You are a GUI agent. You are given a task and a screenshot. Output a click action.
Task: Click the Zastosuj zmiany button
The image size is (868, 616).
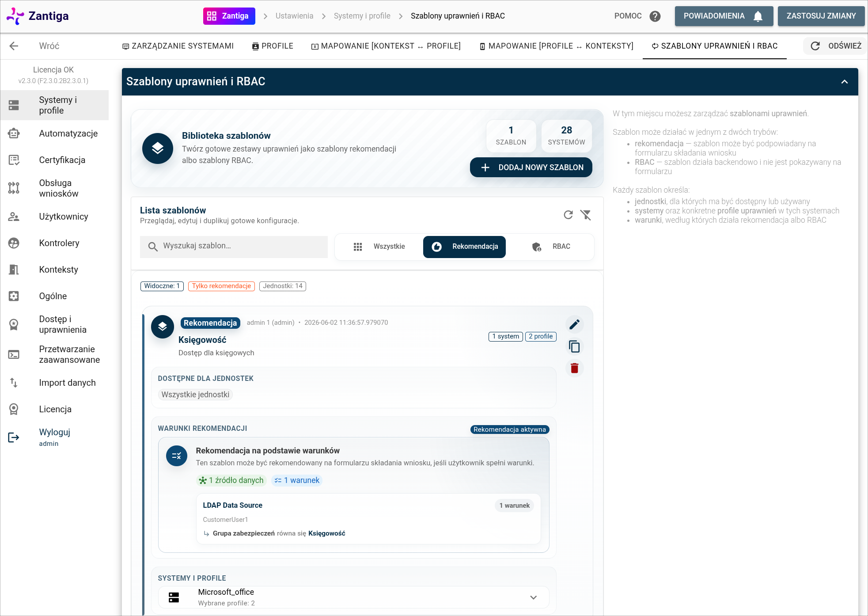(821, 16)
